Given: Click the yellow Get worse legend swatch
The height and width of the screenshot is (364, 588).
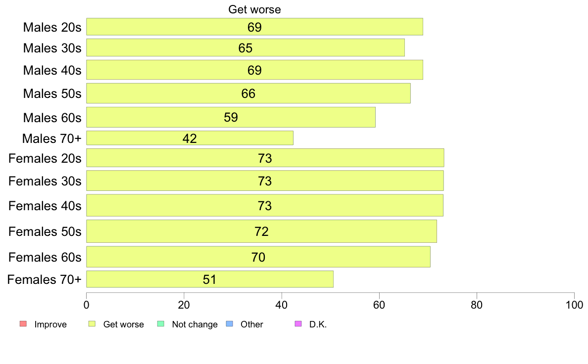Looking at the screenshot, I should (92, 324).
